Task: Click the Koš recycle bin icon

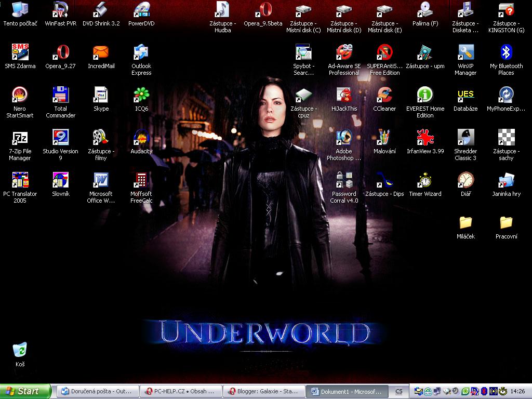Action: click(20, 350)
